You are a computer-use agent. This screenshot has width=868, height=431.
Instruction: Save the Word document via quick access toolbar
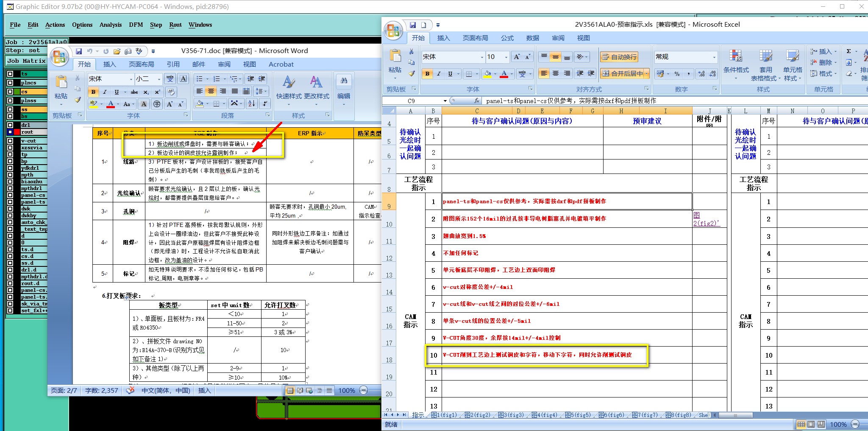(79, 51)
